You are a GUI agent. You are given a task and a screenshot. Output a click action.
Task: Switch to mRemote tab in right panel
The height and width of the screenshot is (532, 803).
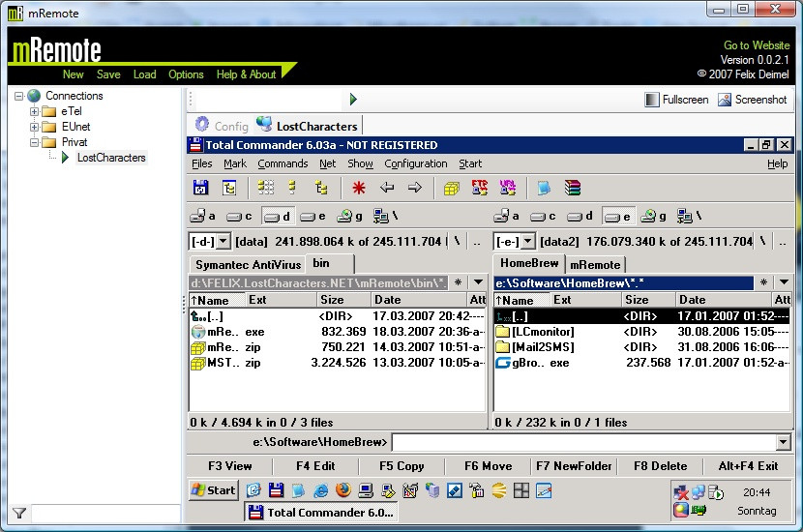(x=595, y=265)
